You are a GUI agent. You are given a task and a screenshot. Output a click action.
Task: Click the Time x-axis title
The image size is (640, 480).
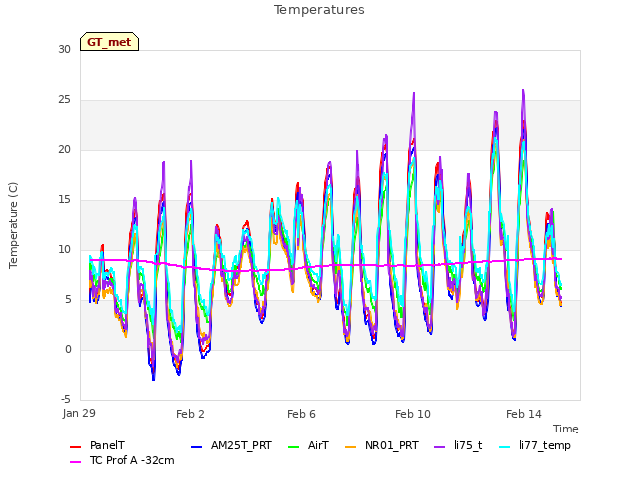(x=566, y=429)
